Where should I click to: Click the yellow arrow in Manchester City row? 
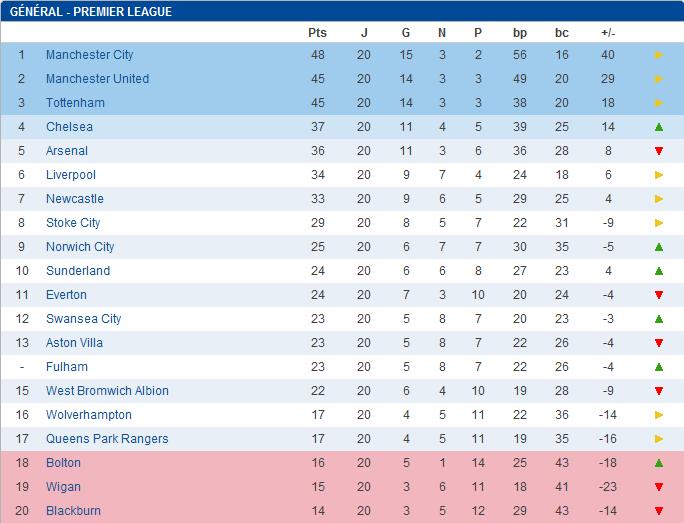pyautogui.click(x=659, y=55)
